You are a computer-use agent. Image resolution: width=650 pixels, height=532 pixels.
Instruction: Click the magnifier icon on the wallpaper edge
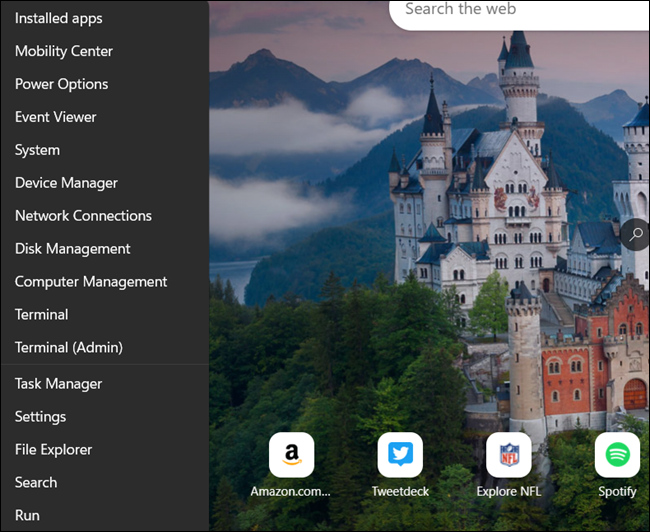(x=636, y=235)
